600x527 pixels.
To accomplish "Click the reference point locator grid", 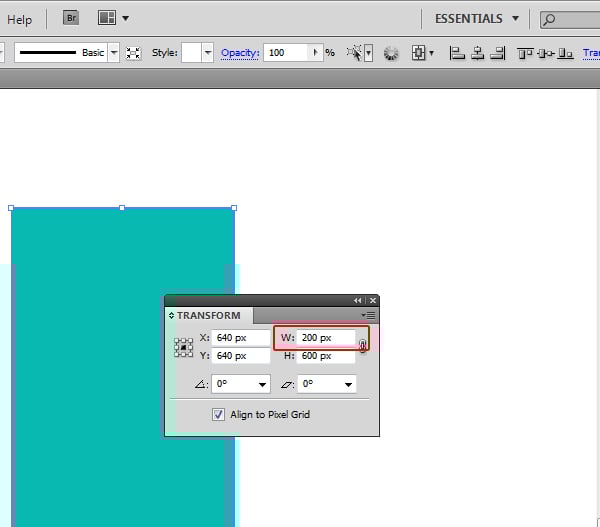I will [184, 347].
